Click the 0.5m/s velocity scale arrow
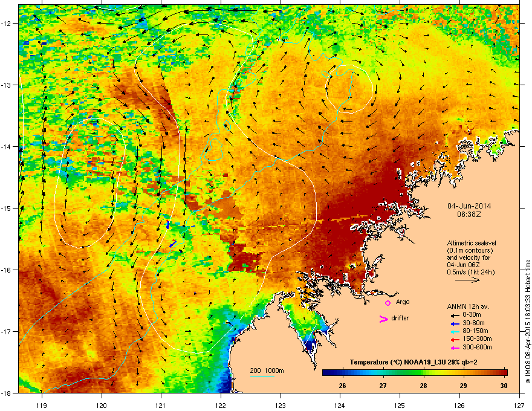Viewport: 532px width, 411px height. 467,280
